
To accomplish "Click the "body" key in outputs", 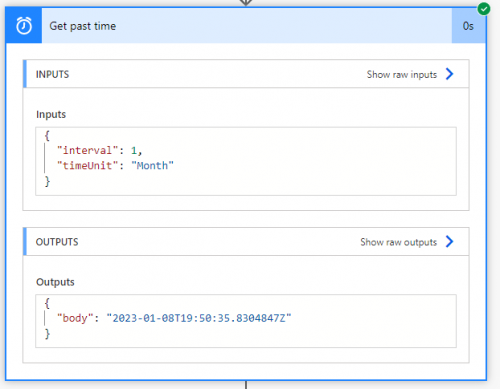I will (x=75, y=318).
